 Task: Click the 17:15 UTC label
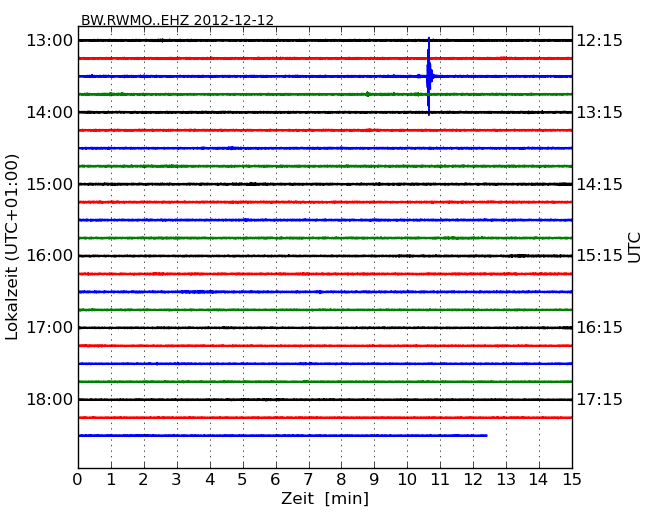pos(600,399)
